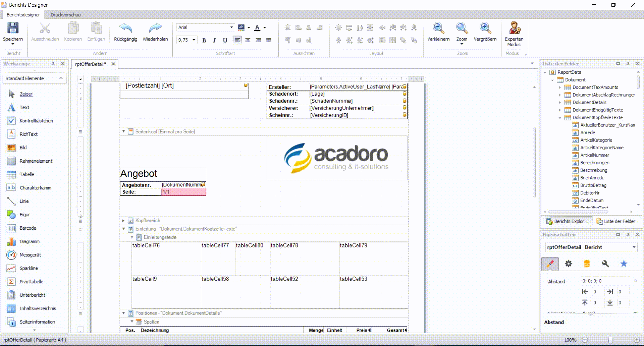Switch to the Druckvorschau tab

point(65,15)
